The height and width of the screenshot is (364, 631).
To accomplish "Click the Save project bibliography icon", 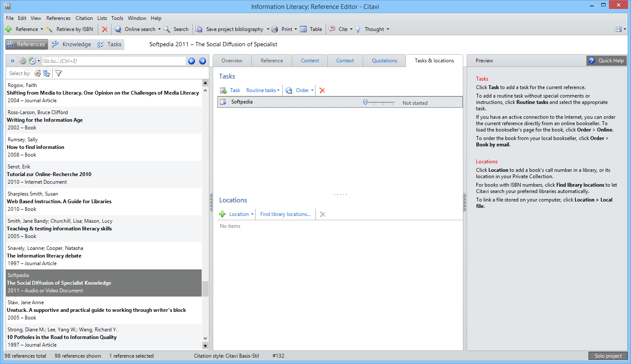I will tap(199, 29).
